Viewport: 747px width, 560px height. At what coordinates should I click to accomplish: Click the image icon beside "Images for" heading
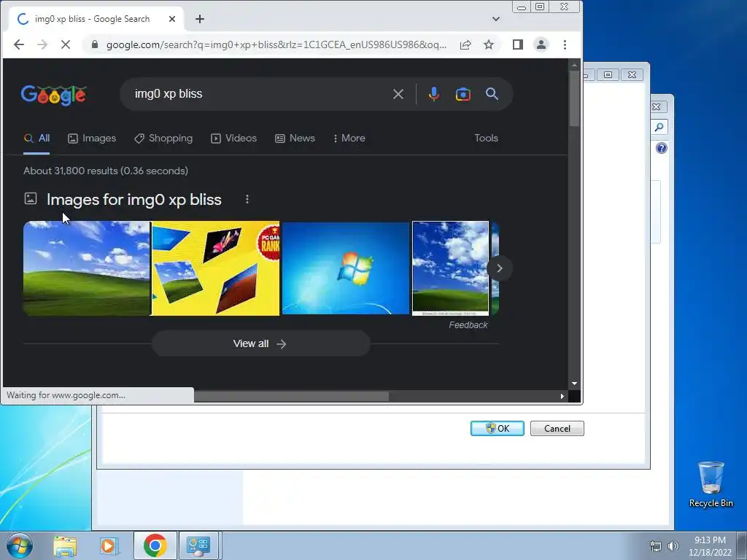point(31,198)
